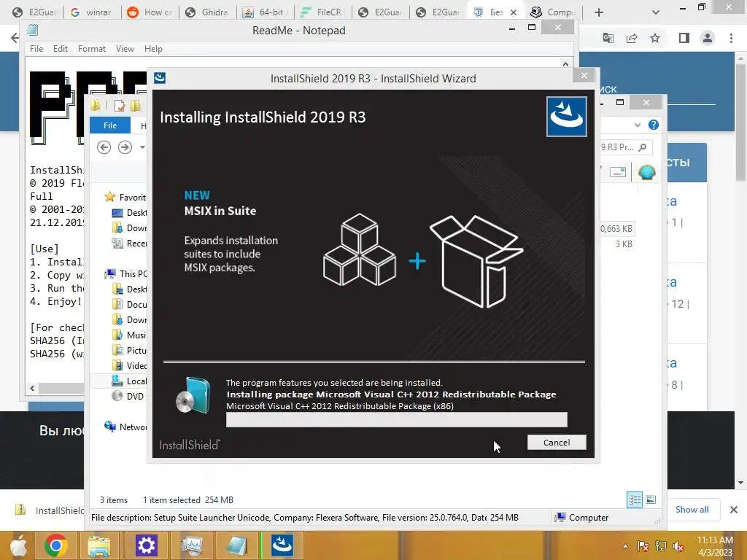Viewport: 747px width, 560px height.
Task: Select DVD drive in navigation pane
Action: (128, 396)
